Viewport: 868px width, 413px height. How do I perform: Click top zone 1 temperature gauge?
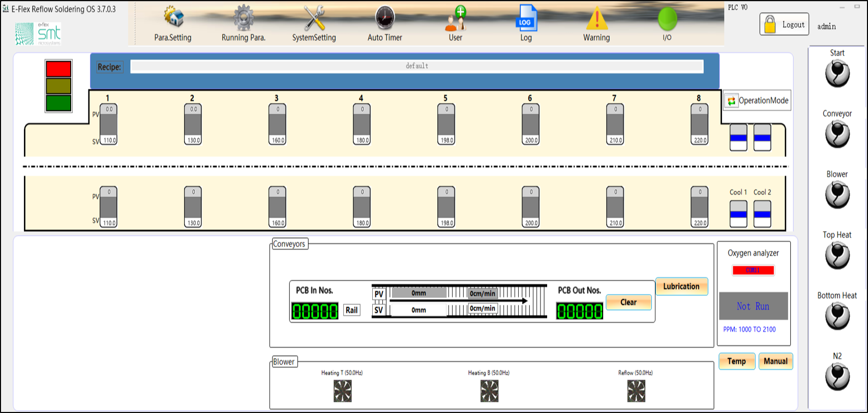pyautogui.click(x=109, y=124)
